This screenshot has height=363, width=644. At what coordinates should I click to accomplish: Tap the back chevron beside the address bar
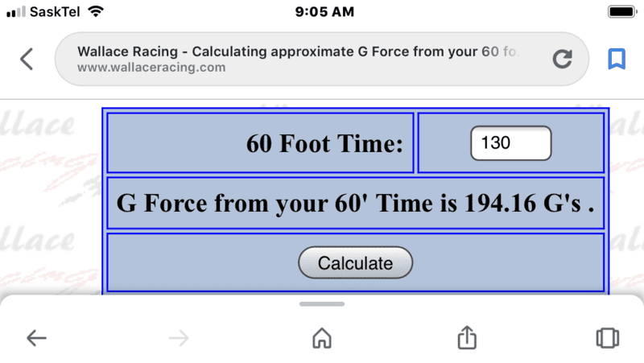click(x=27, y=59)
